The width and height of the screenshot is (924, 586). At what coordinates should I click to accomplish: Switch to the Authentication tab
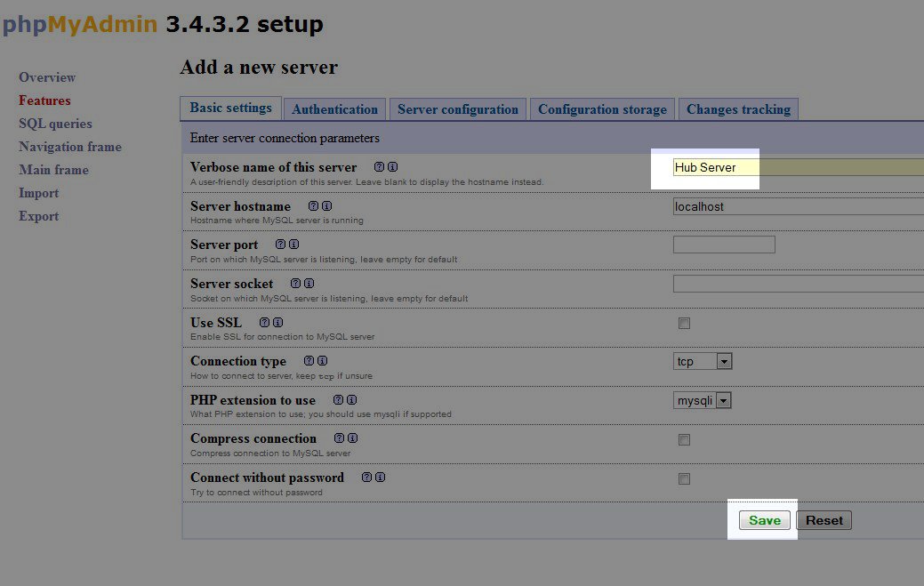(x=334, y=109)
